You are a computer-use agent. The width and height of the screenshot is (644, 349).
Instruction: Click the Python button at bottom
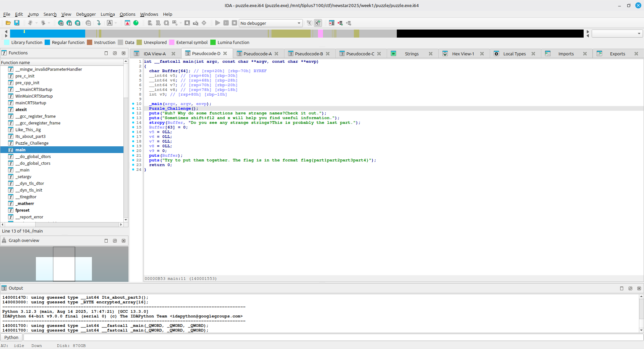click(11, 337)
